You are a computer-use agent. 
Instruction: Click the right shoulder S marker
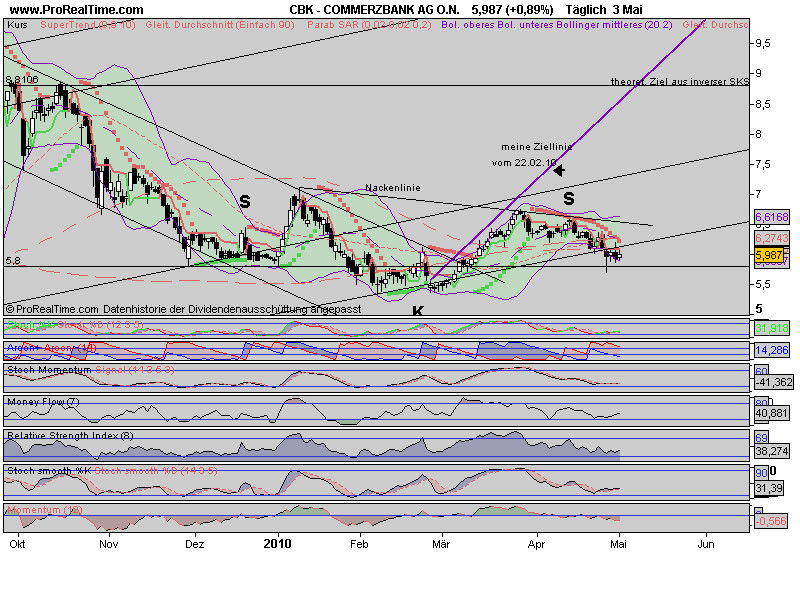pyautogui.click(x=569, y=198)
